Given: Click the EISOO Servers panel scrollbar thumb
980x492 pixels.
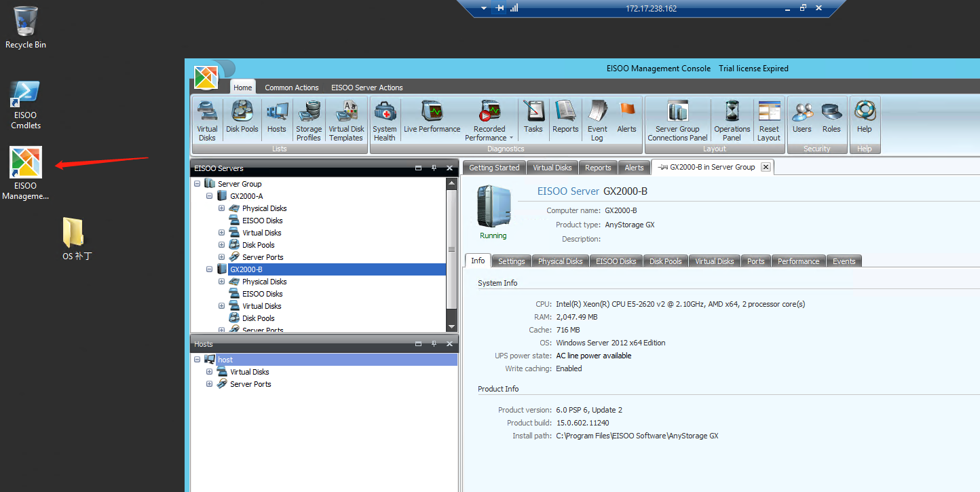Looking at the screenshot, I should [x=451, y=248].
